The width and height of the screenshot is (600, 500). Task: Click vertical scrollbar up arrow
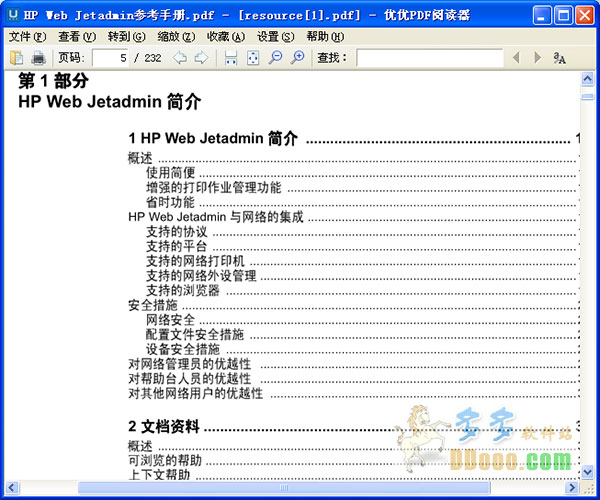click(x=587, y=79)
